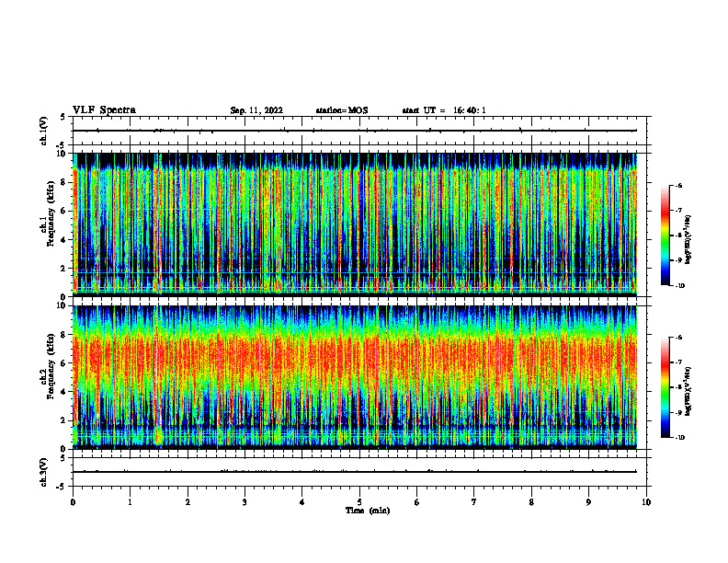Click the ch.1 frequency axis "6" tick label
Image resolution: width=728 pixels, height=563 pixels.
64,211
